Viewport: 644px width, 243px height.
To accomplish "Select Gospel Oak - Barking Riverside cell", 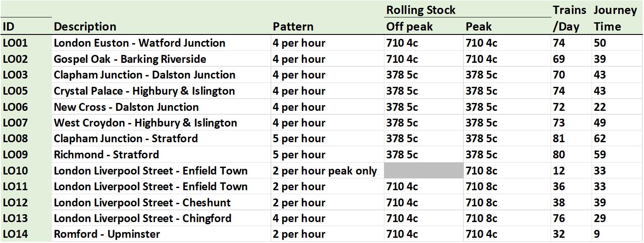I will 130,59.
